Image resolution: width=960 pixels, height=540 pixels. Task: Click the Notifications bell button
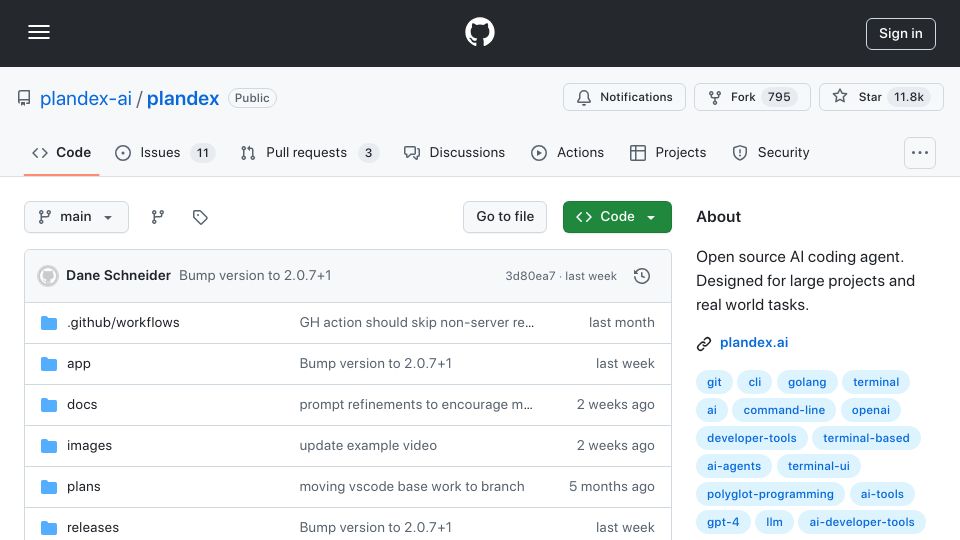624,97
